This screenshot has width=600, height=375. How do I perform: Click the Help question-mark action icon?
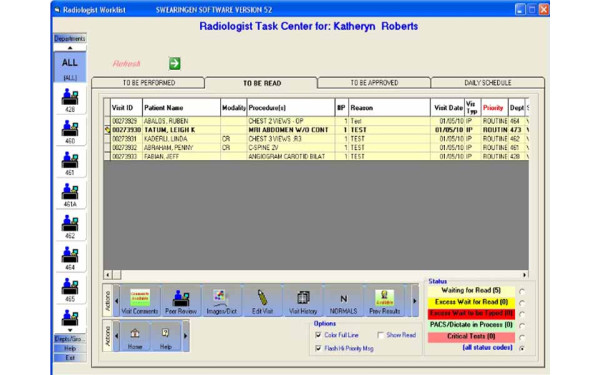point(165,337)
